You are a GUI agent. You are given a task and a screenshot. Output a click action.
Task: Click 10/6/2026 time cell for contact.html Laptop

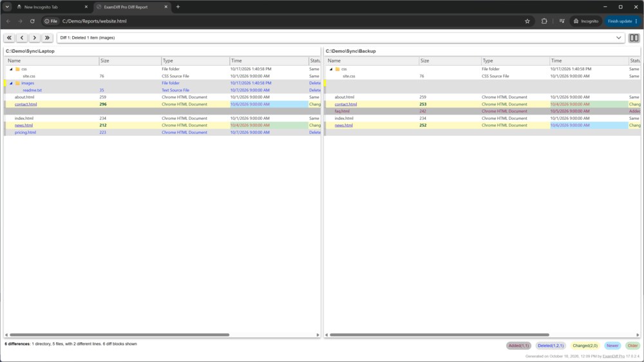click(269, 104)
